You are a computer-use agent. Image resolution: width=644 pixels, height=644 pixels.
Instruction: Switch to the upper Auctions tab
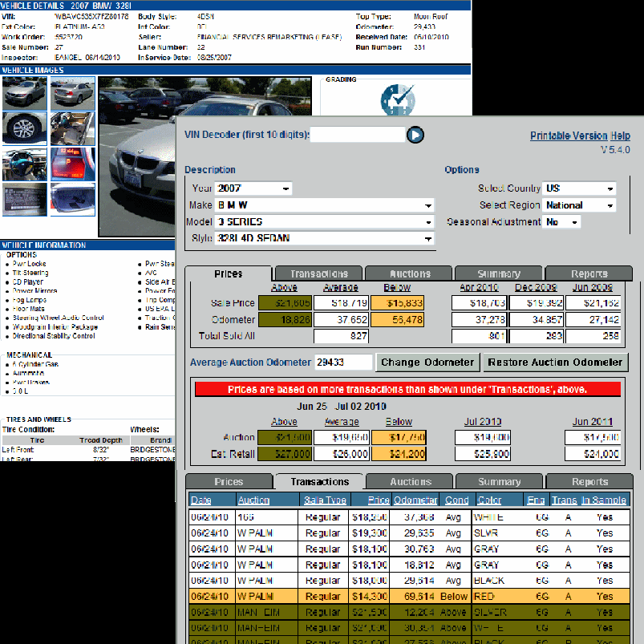coord(410,273)
